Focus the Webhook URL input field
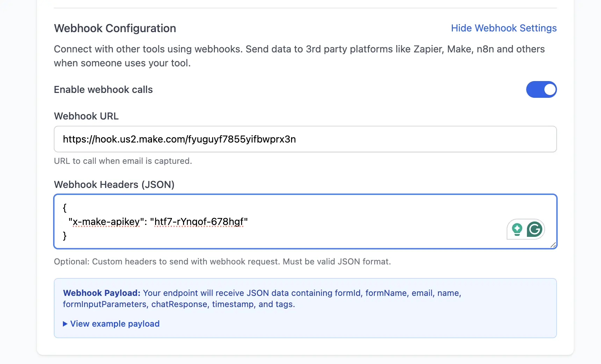Screen dimensions: 601x364 (x=305, y=139)
